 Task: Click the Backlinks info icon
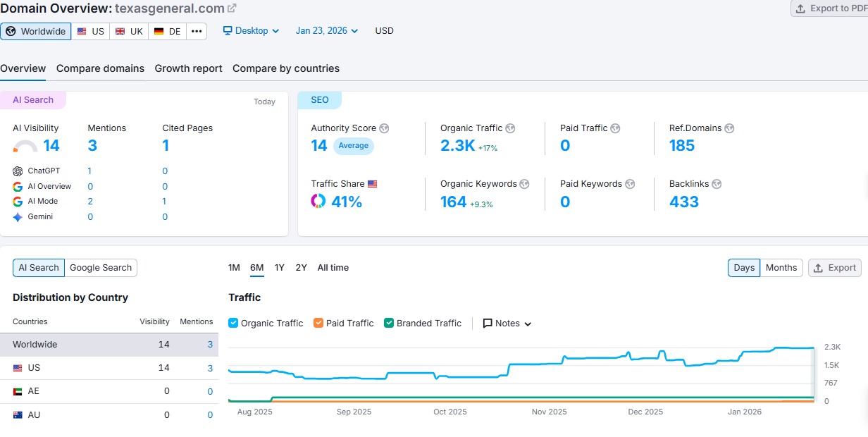click(x=717, y=184)
